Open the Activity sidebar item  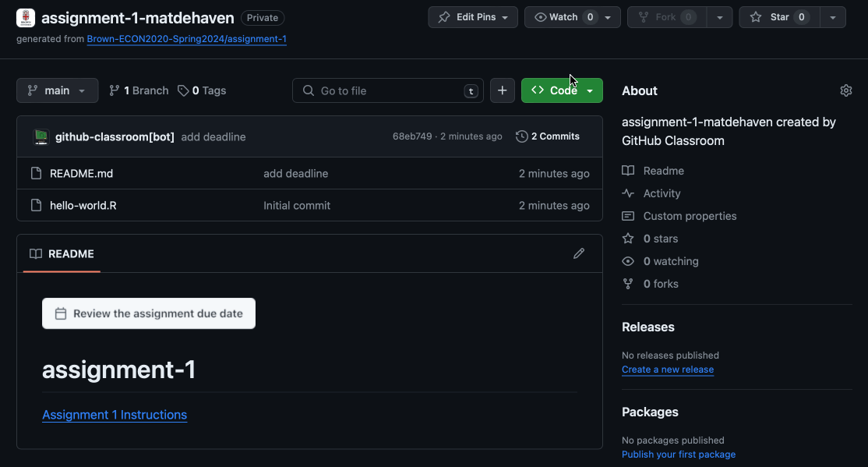[662, 193]
